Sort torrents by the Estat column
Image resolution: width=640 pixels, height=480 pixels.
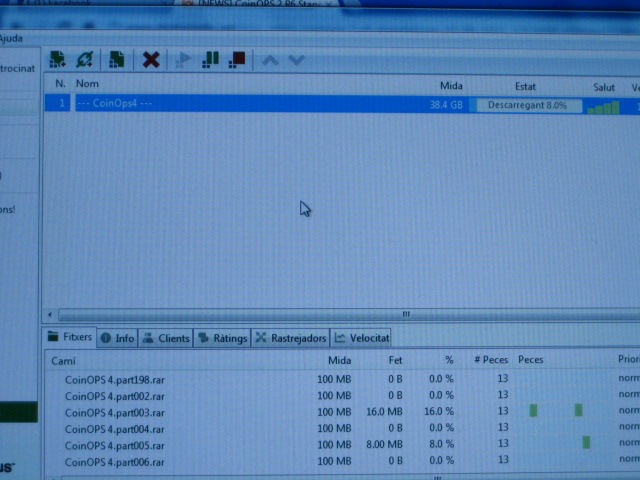(x=525, y=87)
